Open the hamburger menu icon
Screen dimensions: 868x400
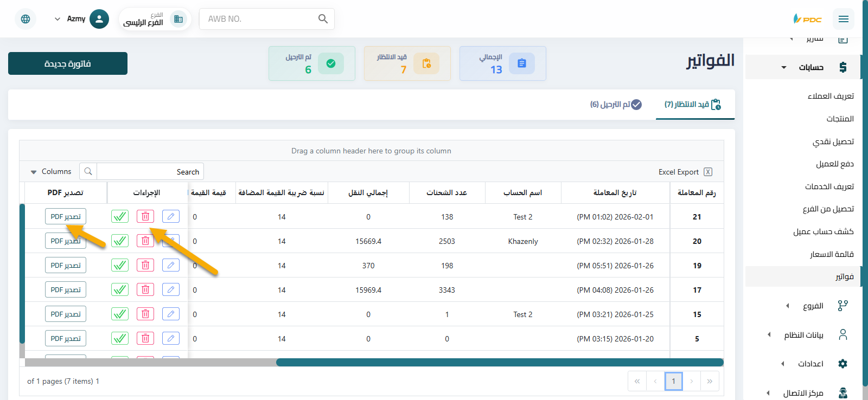[843, 19]
